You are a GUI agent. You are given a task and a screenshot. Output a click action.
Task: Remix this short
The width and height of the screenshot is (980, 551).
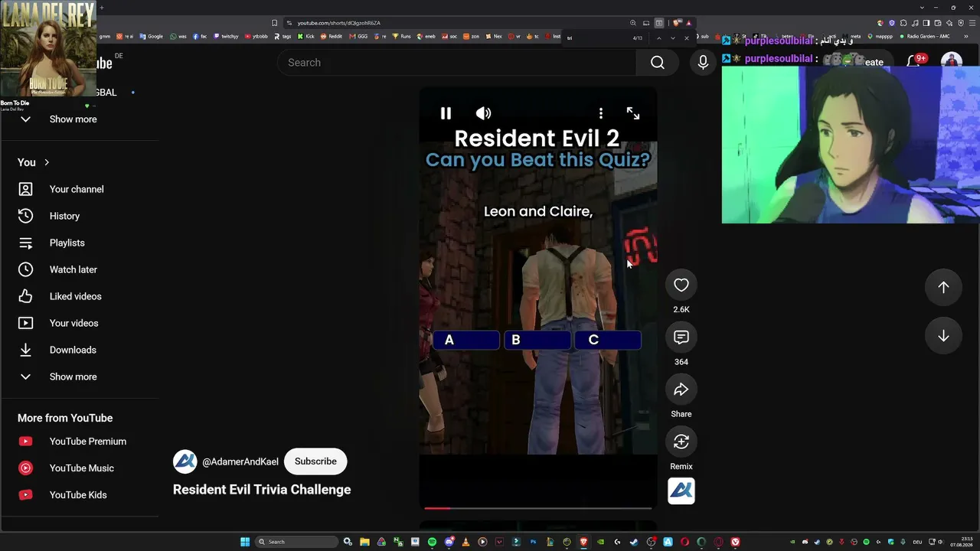click(681, 442)
